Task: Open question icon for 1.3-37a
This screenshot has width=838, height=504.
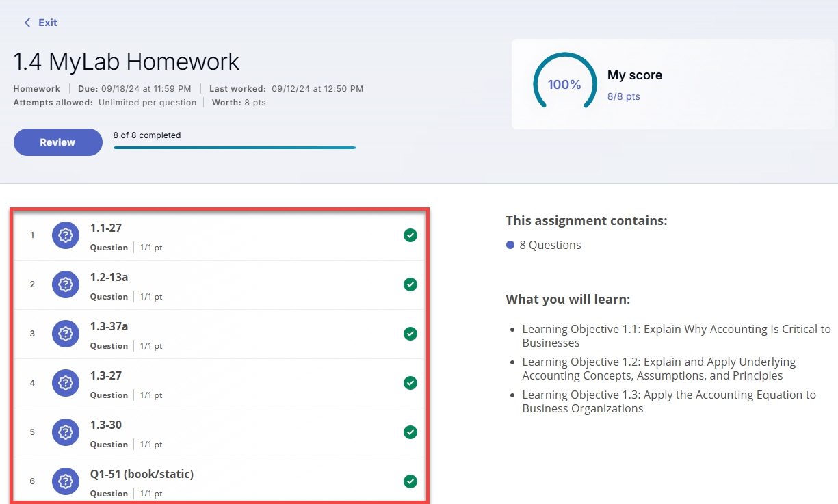Action: click(66, 334)
